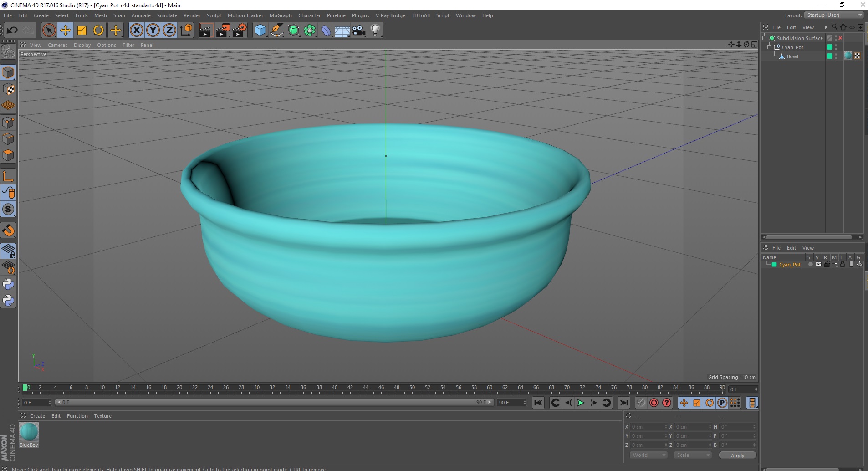Click Record Active Objects button
Image resolution: width=868 pixels, height=471 pixels.
pyautogui.click(x=641, y=403)
